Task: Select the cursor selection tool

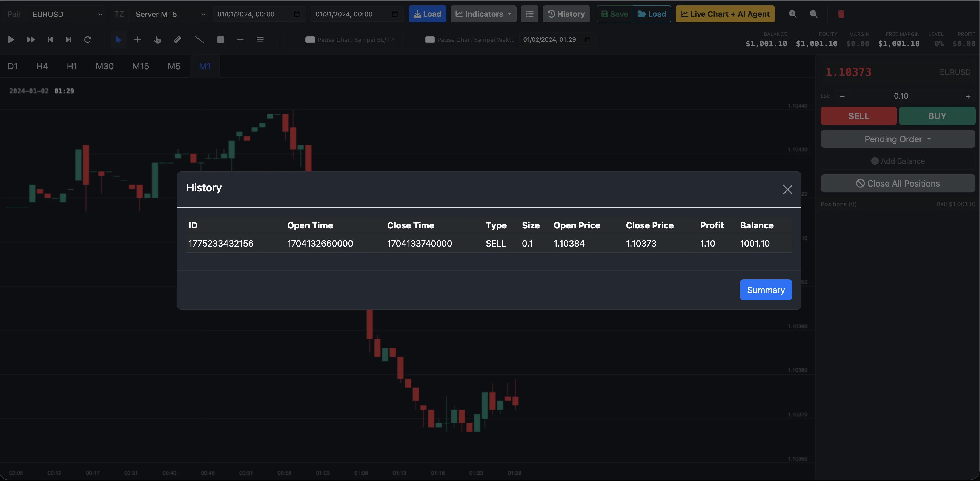Action: pyautogui.click(x=118, y=39)
